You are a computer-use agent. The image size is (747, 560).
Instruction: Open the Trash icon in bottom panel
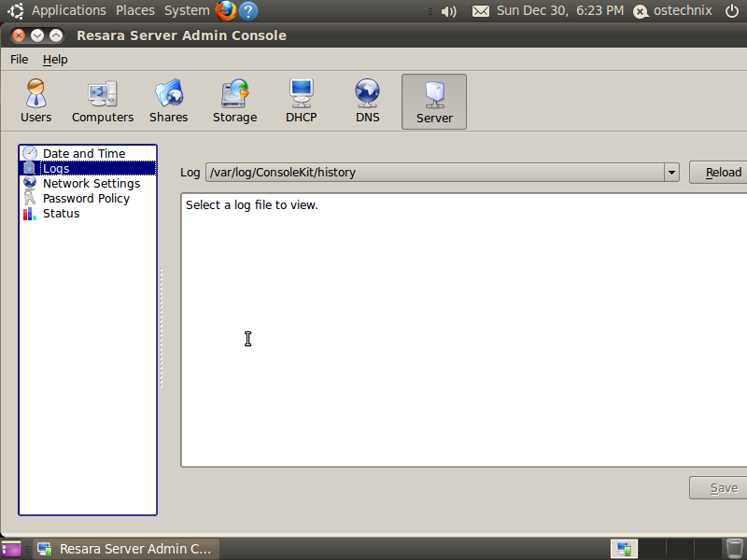pos(734,549)
